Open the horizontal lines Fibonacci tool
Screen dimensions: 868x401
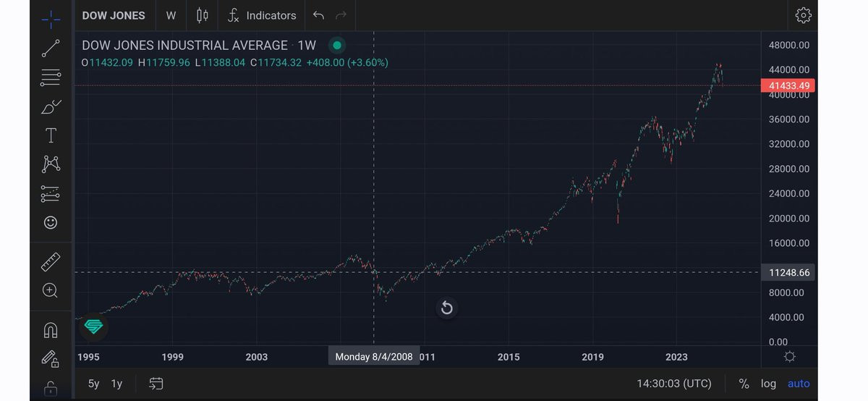tap(51, 77)
